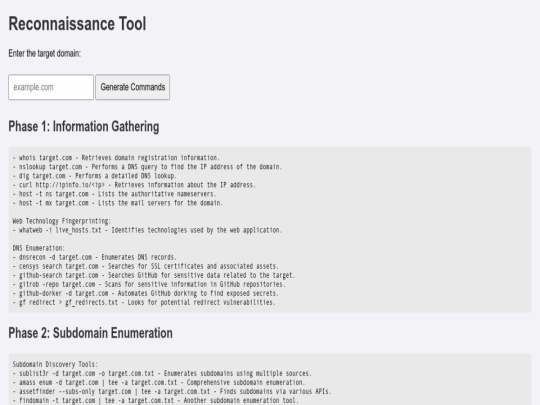The height and width of the screenshot is (405, 540).
Task: Click the 'Subdomain Discovery Tools:' label
Action: tap(55, 364)
